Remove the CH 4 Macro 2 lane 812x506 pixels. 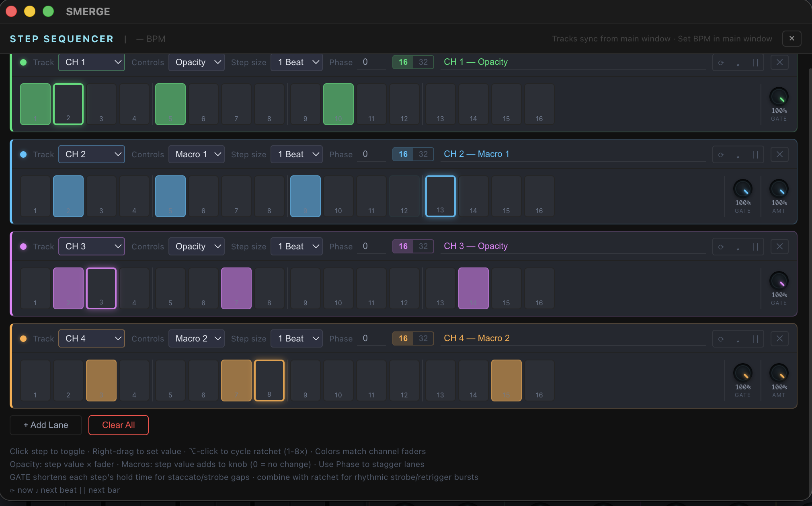(x=779, y=339)
